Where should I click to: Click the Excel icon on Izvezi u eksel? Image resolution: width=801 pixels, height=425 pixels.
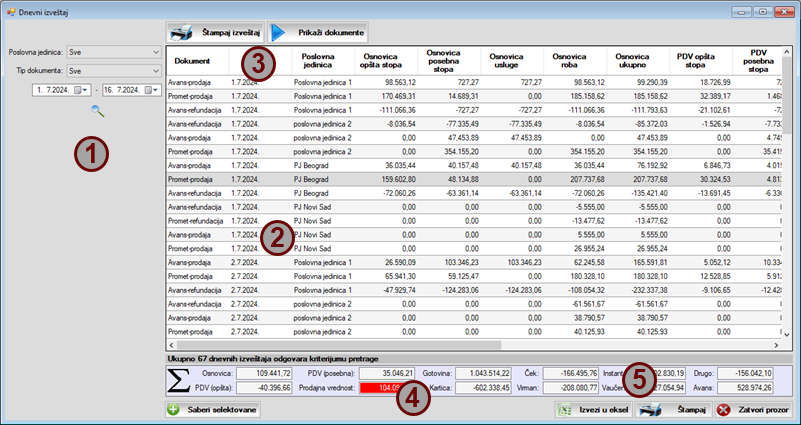[564, 410]
